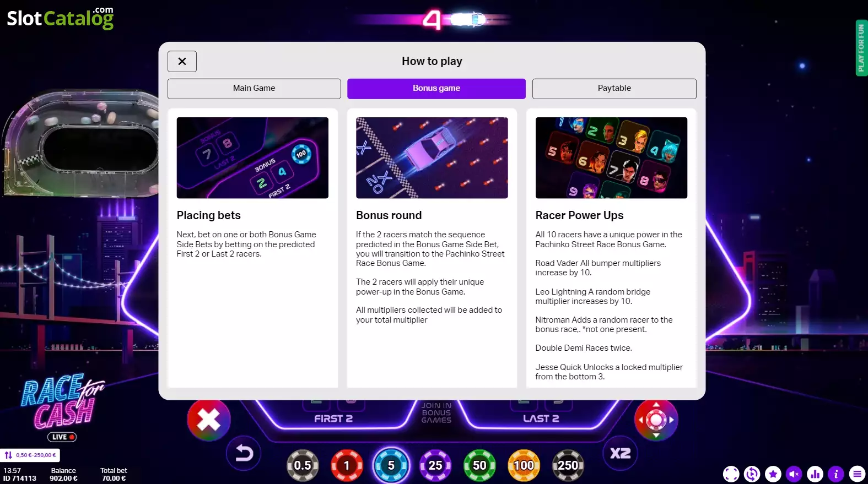
Task: Select the 0.5 chip
Action: click(x=303, y=465)
